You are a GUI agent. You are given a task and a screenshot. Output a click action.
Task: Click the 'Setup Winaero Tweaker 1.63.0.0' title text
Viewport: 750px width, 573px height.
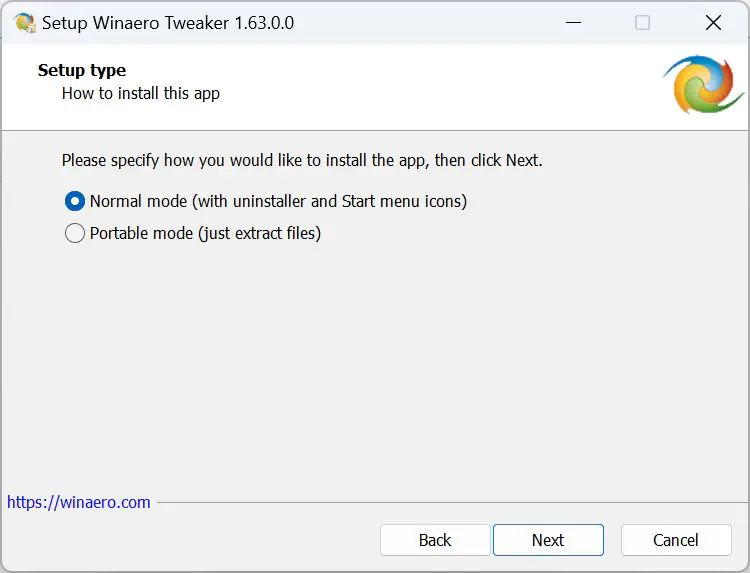click(x=168, y=23)
